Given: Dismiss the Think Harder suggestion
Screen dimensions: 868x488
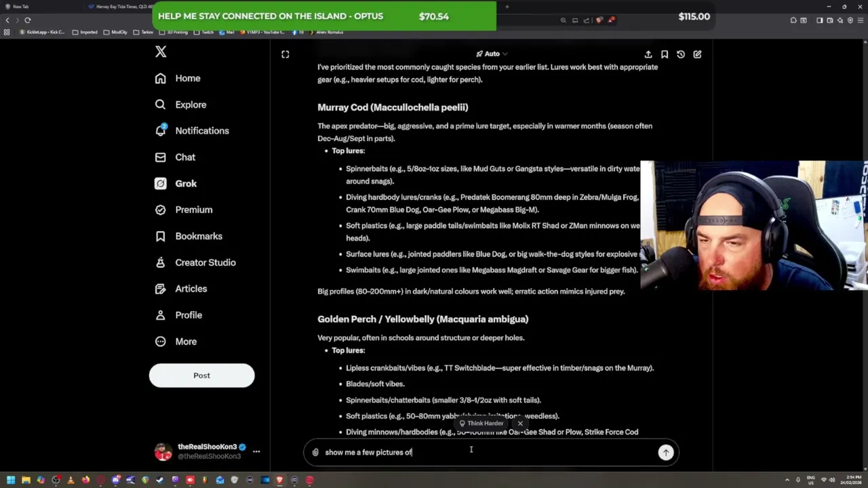Looking at the screenshot, I should coord(520,424).
